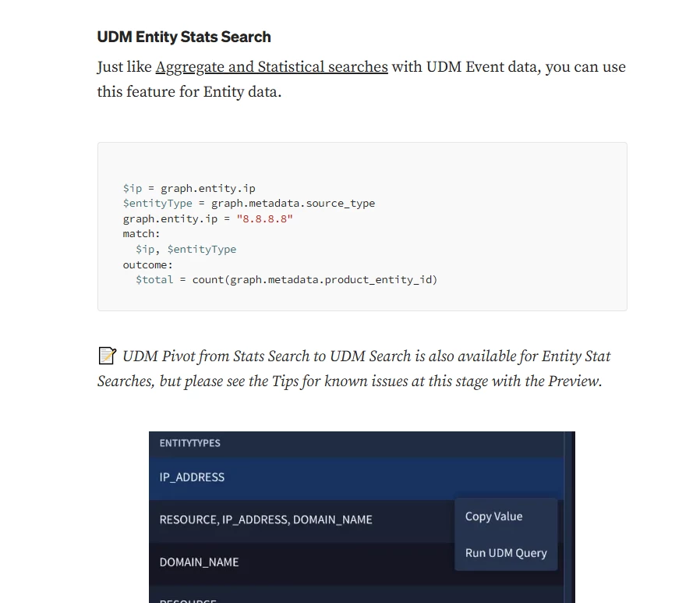700x603 pixels.
Task: Select the DOMAIN_NAME row
Action: [302, 562]
